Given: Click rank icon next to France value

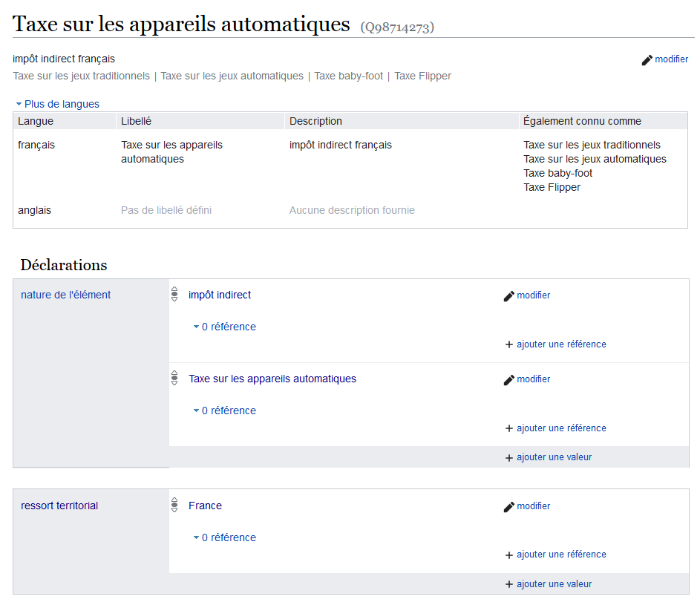Looking at the screenshot, I should click(x=174, y=506).
